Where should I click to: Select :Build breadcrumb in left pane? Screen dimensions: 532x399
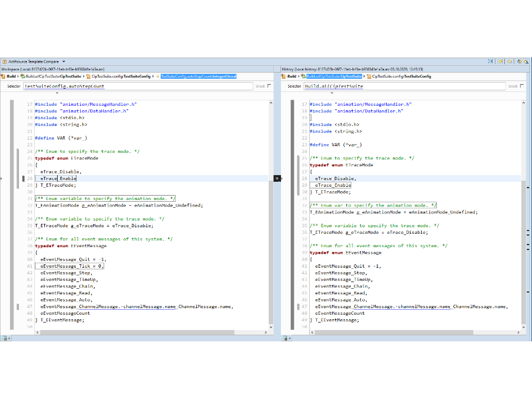[x=11, y=76]
